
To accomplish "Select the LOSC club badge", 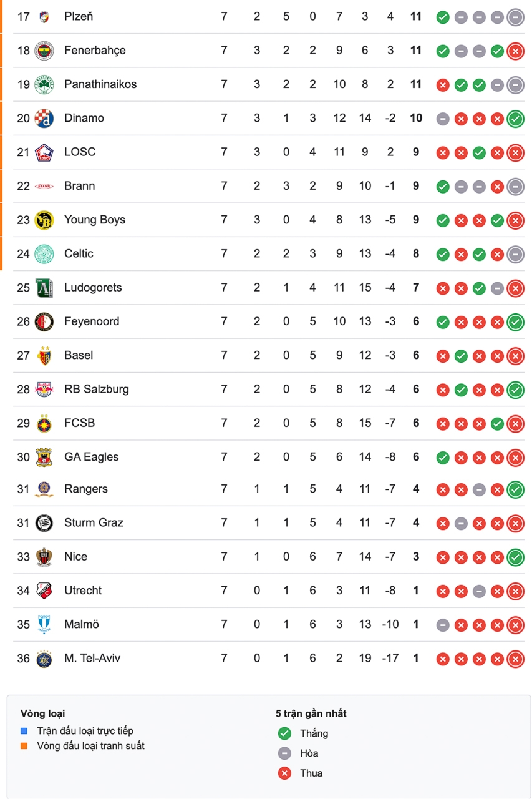I will point(44,152).
